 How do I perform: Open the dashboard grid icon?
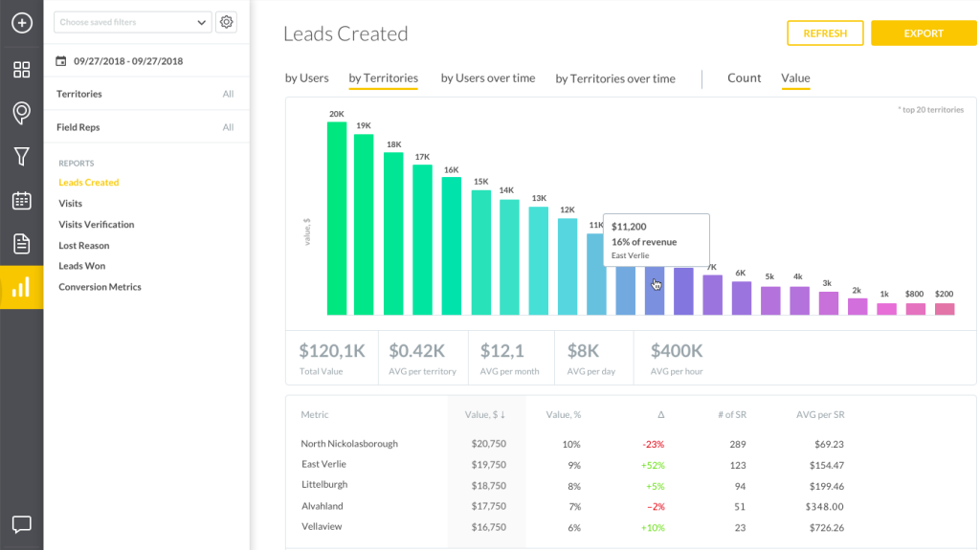pos(21,70)
